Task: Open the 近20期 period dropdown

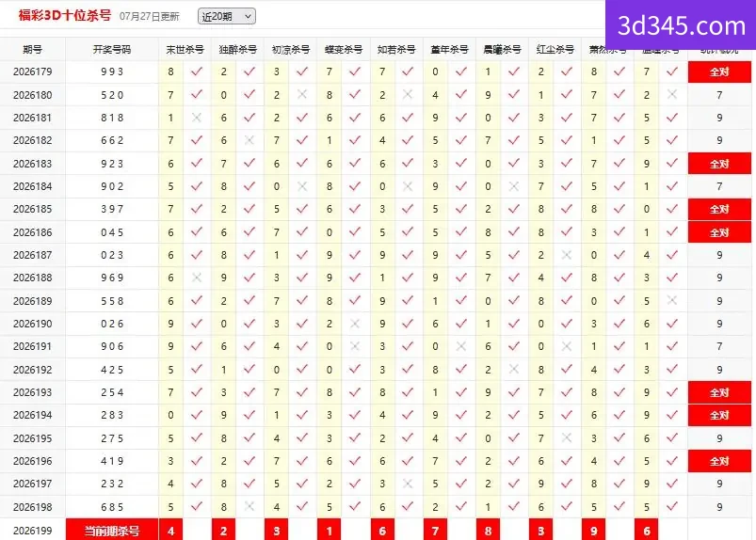Action: [x=227, y=16]
